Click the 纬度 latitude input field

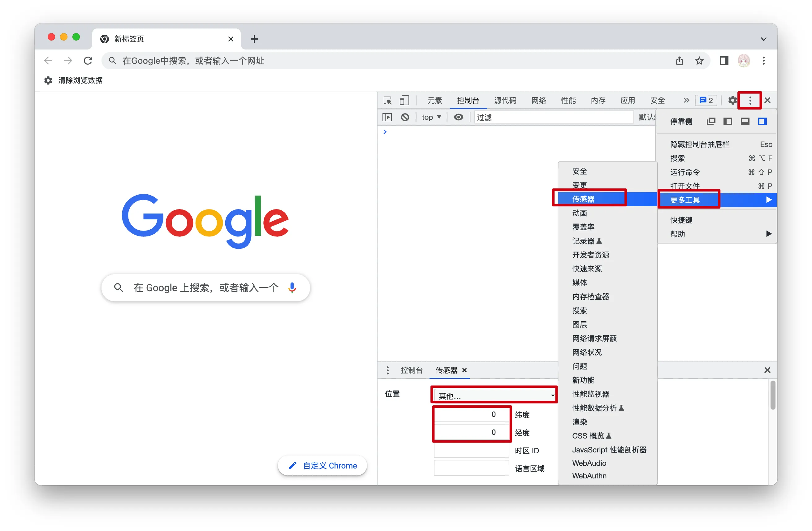click(x=472, y=414)
